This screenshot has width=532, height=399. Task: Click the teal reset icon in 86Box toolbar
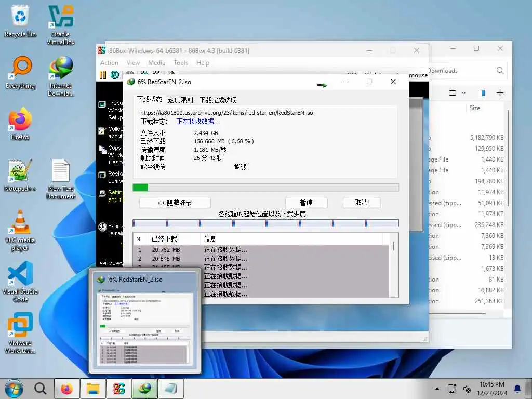115,75
